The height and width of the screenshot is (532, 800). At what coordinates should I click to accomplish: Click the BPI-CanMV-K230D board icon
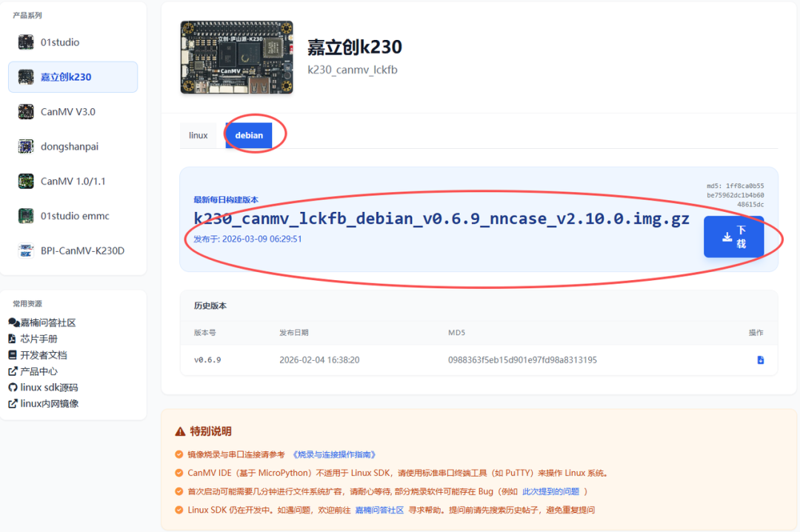[26, 250]
